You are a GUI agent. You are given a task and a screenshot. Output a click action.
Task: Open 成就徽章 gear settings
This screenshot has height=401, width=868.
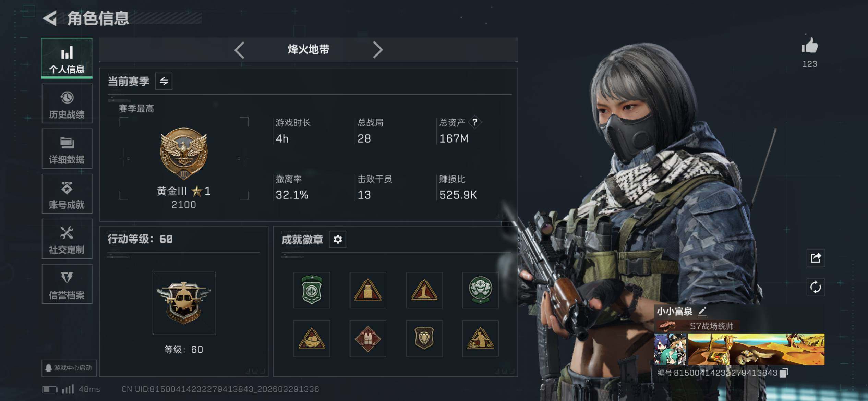pos(338,239)
